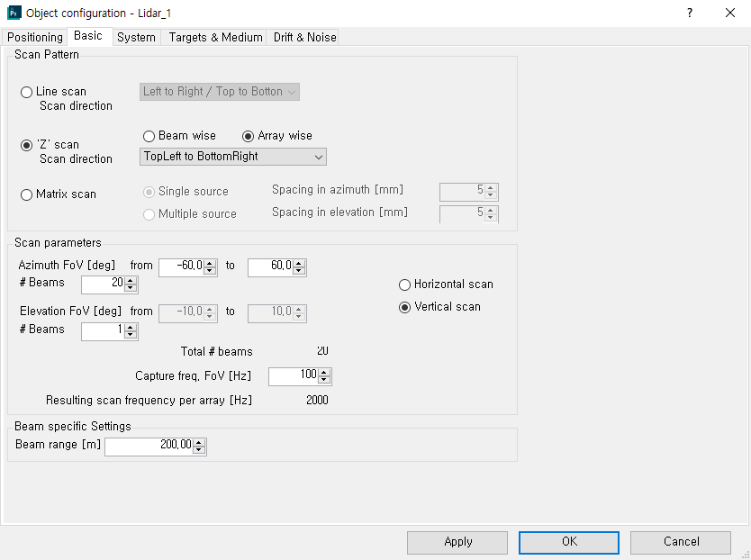
Task: Click the Apply button
Action: tap(457, 543)
